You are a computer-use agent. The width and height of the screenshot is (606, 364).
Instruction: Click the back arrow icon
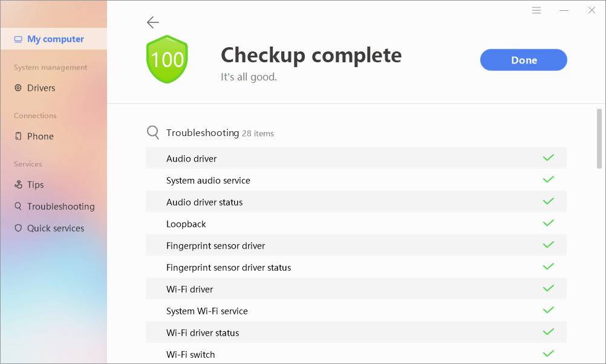click(x=152, y=22)
